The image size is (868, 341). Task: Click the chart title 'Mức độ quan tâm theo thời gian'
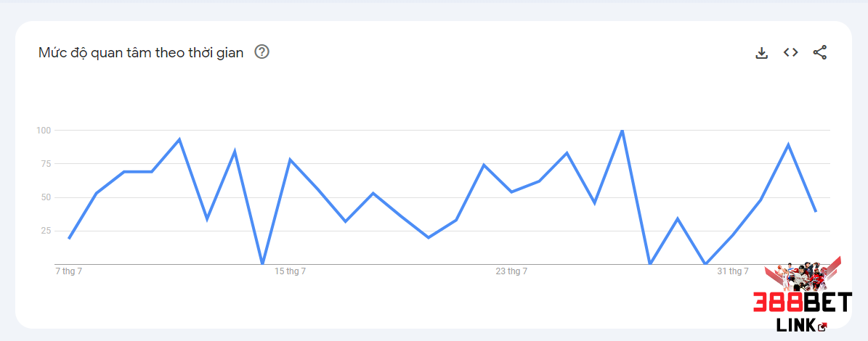(x=141, y=52)
